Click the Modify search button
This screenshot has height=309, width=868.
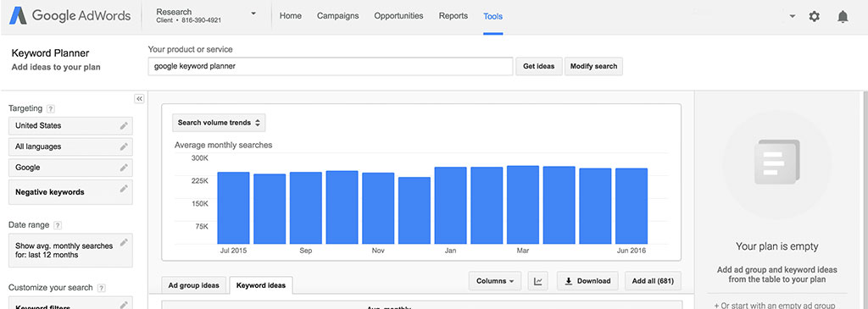coord(593,66)
